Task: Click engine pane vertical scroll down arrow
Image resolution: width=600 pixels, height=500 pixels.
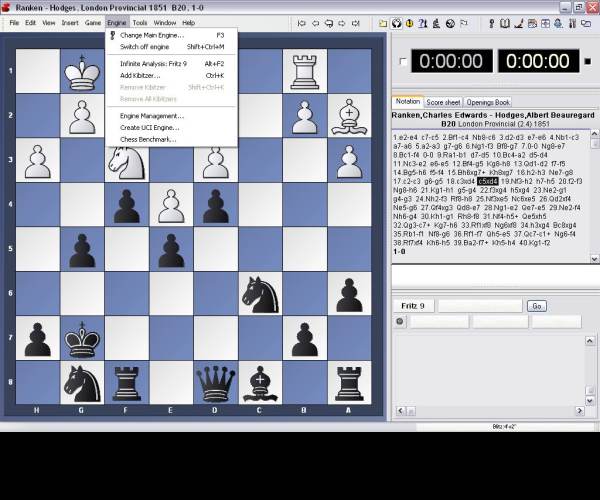Action: 590,401
